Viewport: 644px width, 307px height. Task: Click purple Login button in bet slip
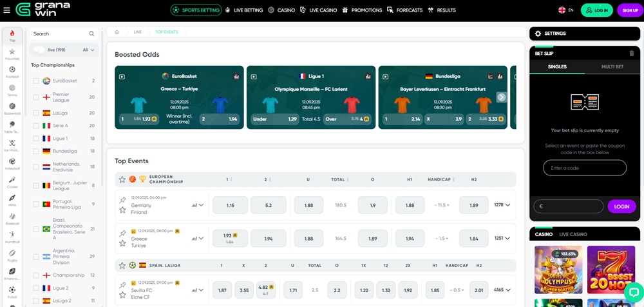(621, 206)
